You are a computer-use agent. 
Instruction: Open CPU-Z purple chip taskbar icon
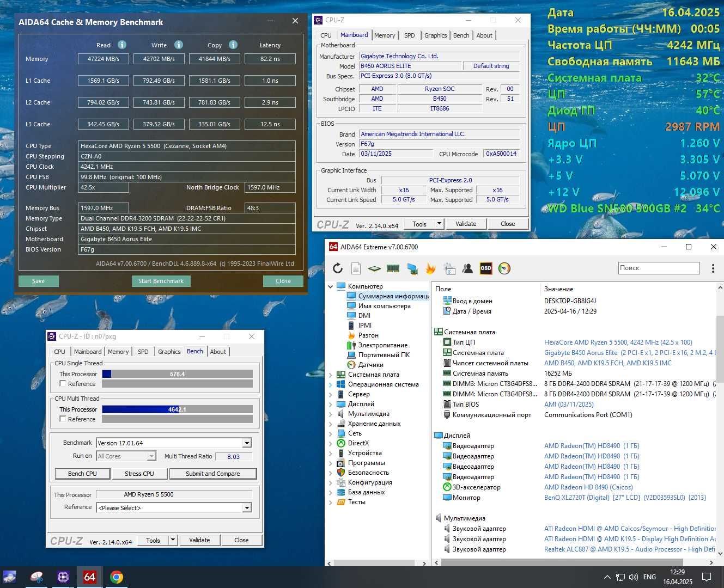click(x=63, y=577)
